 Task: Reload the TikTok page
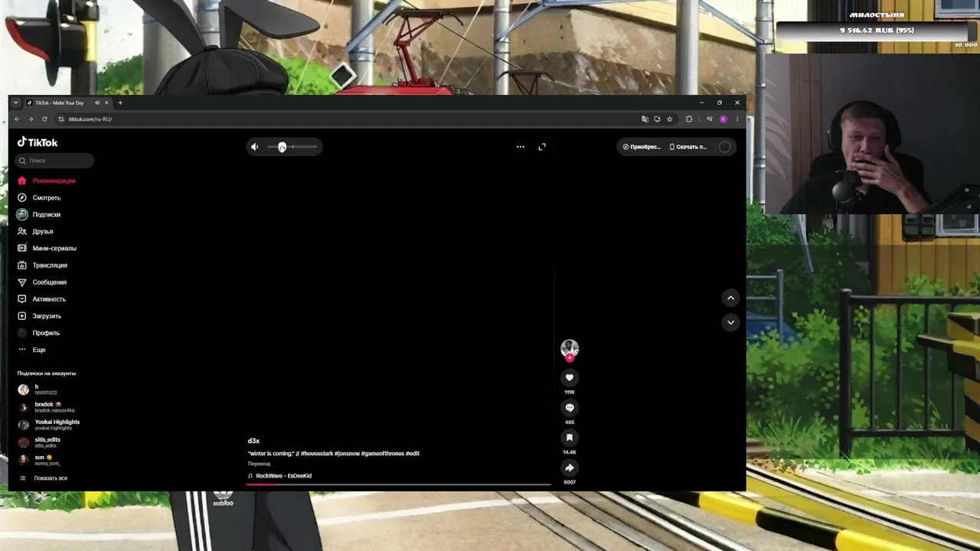(44, 119)
